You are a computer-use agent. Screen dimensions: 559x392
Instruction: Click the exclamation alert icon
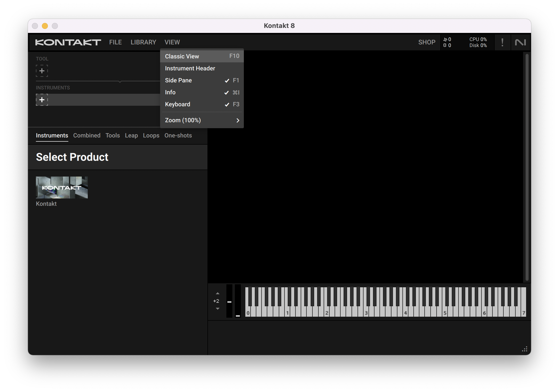502,42
